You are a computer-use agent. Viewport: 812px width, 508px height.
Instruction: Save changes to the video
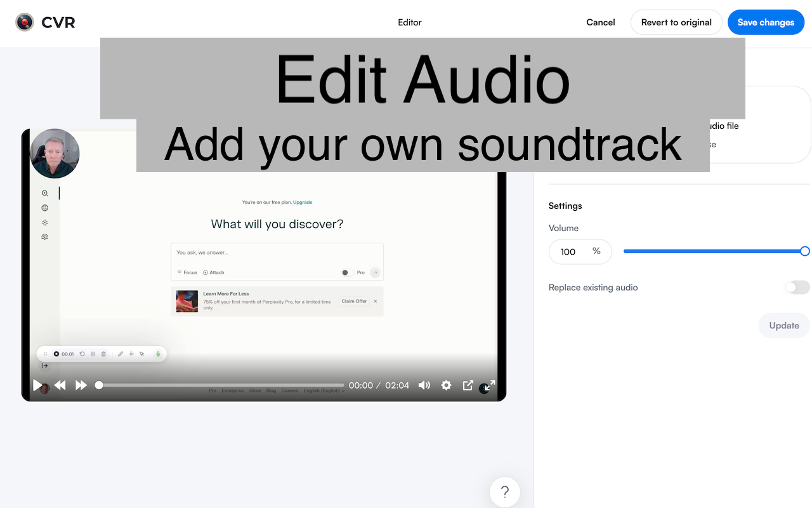point(766,22)
